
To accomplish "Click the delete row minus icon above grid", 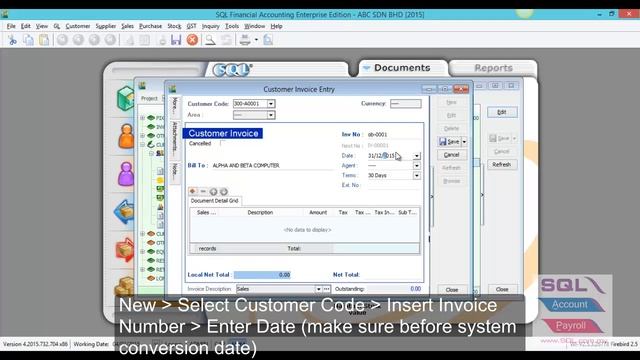I will tap(203, 191).
